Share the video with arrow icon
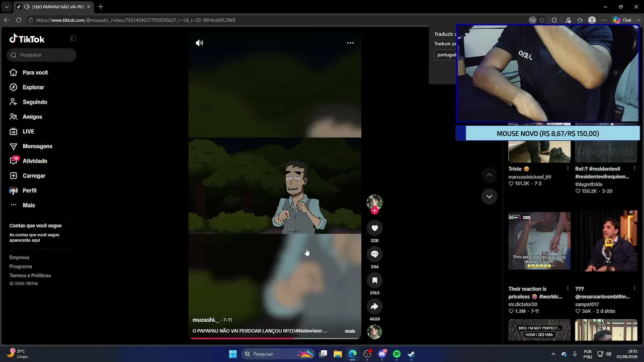 (x=374, y=307)
